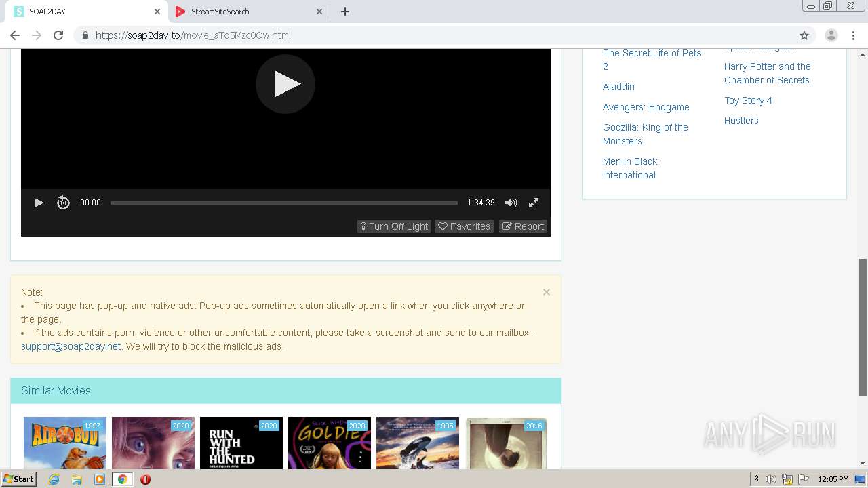
Task: Report this video
Action: coord(523,226)
